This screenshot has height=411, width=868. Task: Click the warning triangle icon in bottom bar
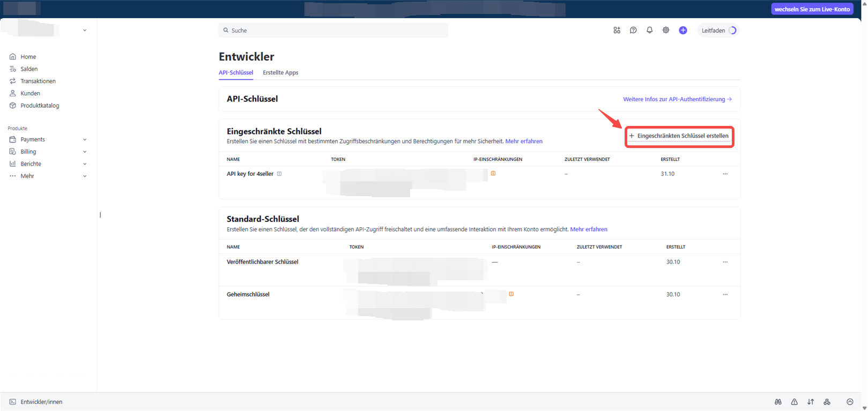[x=795, y=402]
